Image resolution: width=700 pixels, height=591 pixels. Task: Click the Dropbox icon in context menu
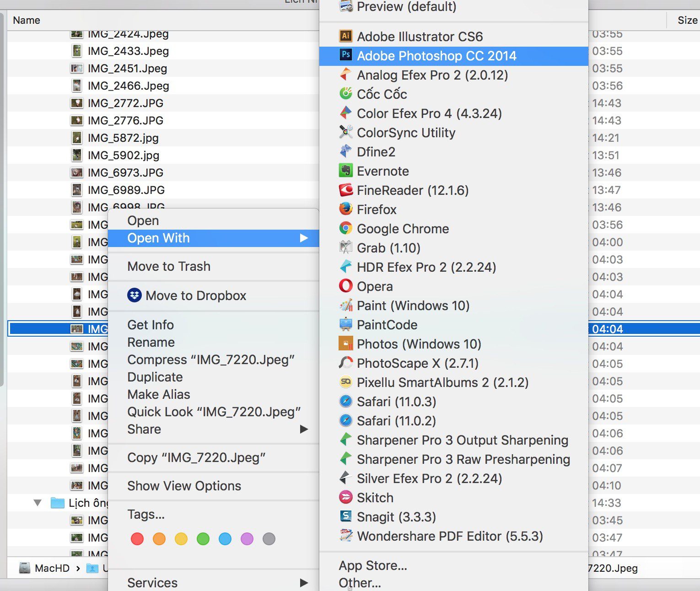(x=134, y=295)
